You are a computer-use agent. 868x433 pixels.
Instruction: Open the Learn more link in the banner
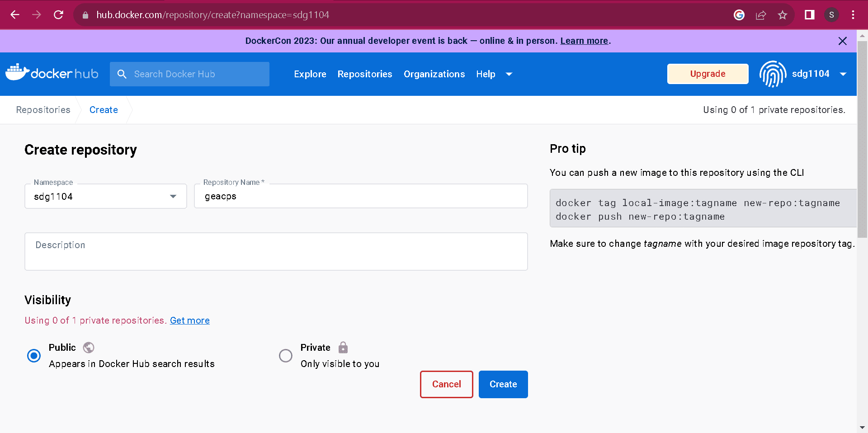pyautogui.click(x=584, y=41)
